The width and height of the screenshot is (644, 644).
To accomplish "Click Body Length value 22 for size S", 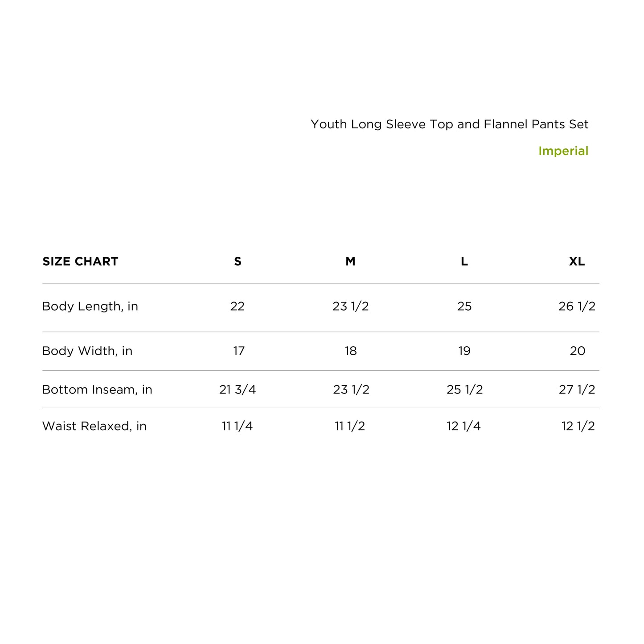I will [x=238, y=307].
